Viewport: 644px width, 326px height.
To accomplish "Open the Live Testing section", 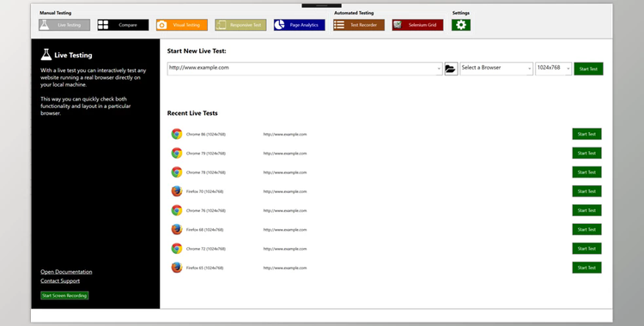I will pyautogui.click(x=64, y=25).
